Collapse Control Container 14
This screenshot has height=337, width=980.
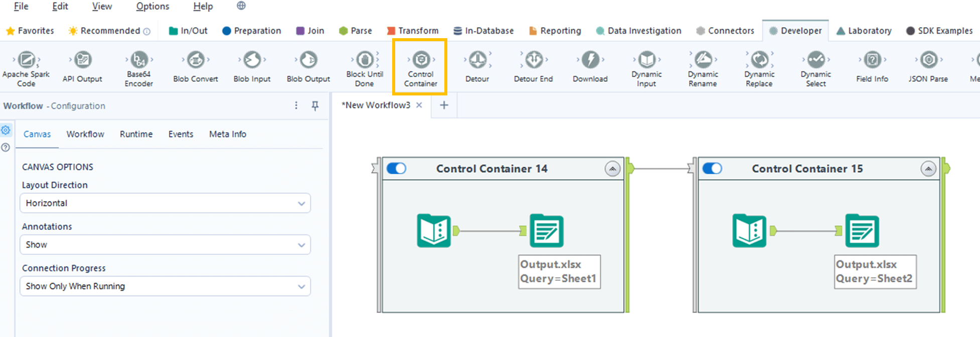point(612,169)
